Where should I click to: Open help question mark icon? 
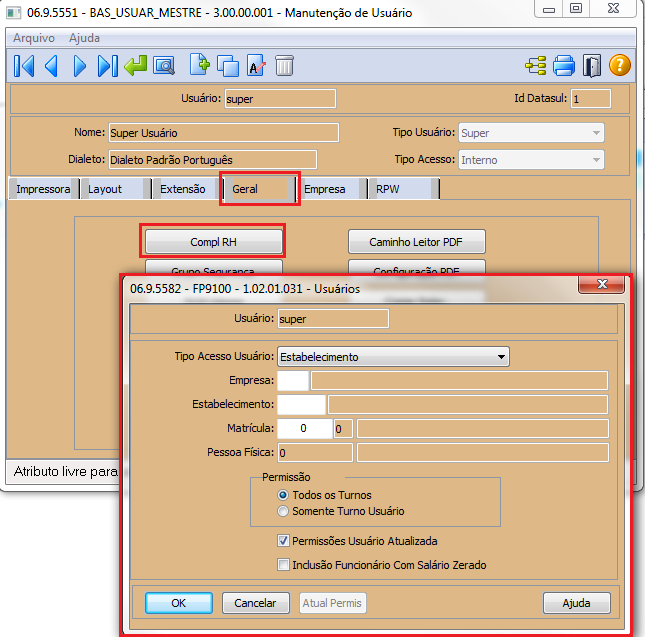pos(619,65)
